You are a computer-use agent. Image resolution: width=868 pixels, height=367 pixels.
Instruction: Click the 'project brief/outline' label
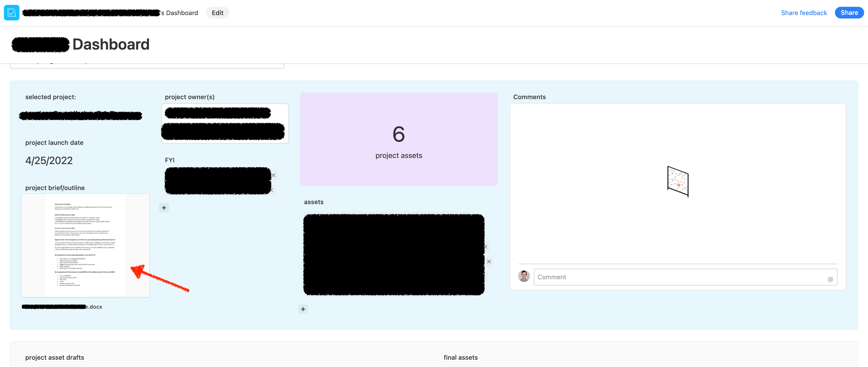point(55,188)
